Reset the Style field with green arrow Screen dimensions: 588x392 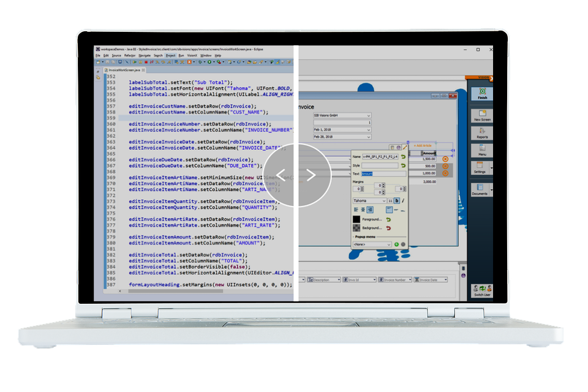tap(403, 165)
